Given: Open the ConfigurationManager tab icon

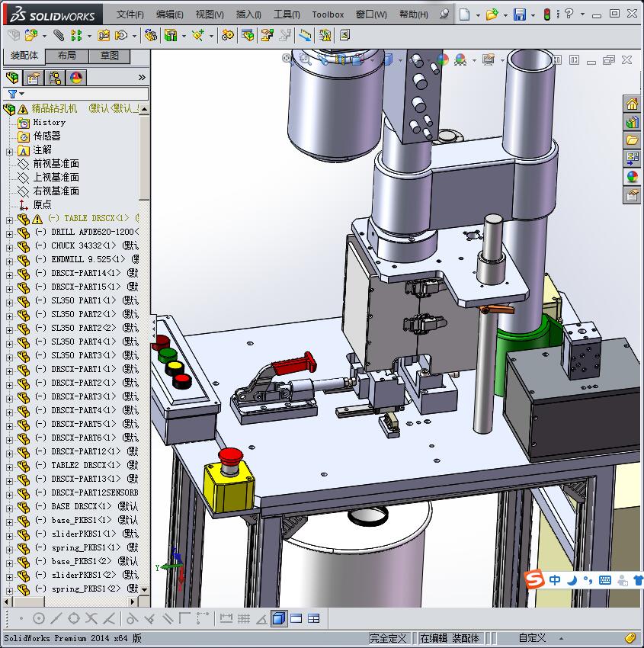Looking at the screenshot, I should pyautogui.click(x=55, y=77).
